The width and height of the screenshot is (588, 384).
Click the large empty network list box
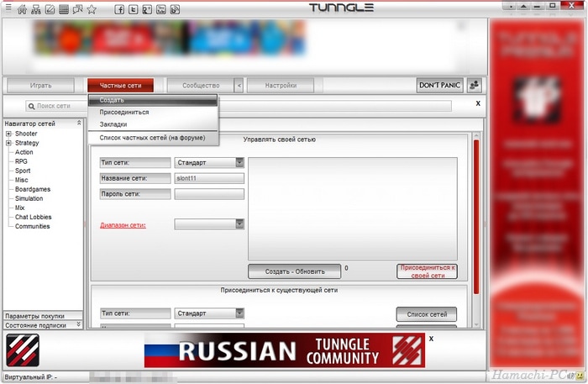tap(353, 208)
